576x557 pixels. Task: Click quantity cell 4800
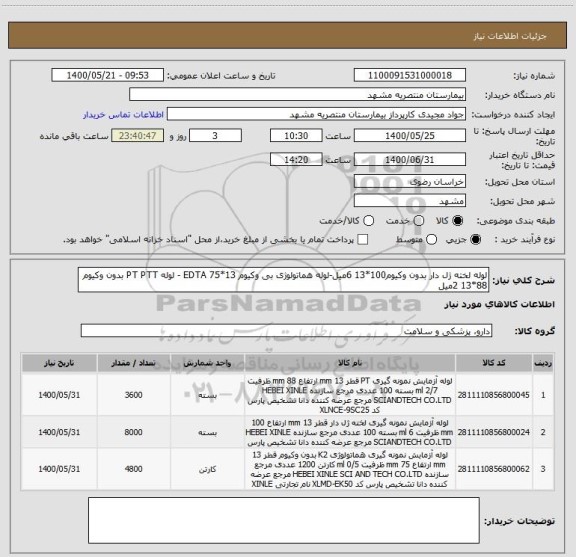(x=134, y=469)
